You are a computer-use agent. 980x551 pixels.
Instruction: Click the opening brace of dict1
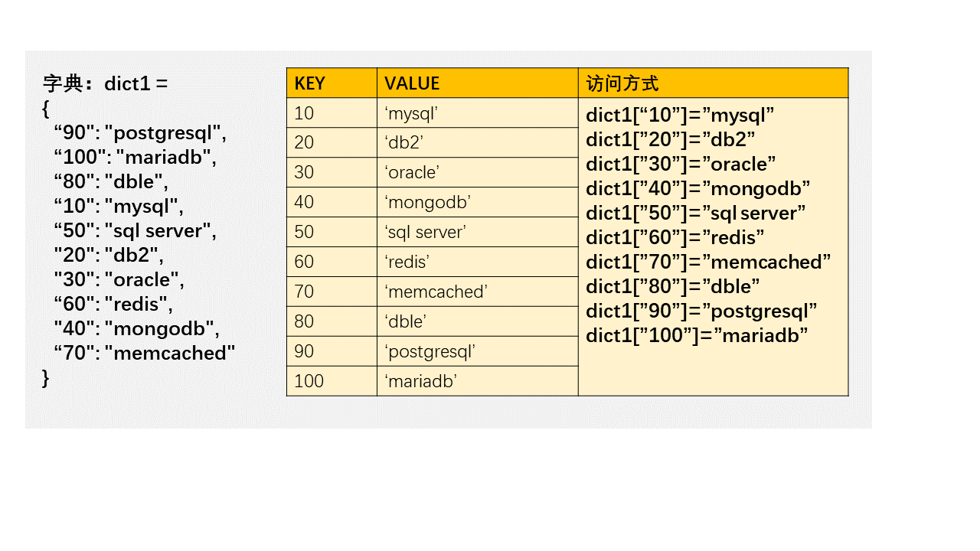pyautogui.click(x=46, y=109)
